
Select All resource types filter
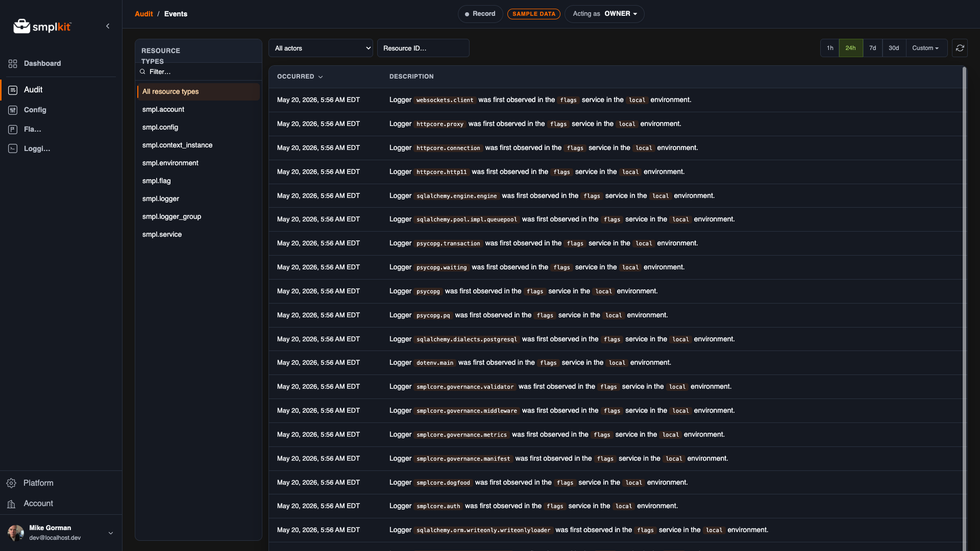[199, 92]
